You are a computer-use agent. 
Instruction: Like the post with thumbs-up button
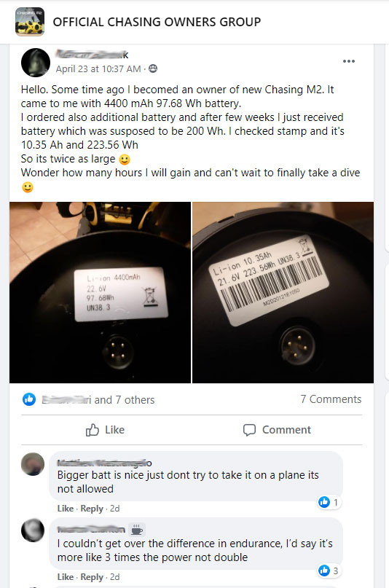point(105,430)
